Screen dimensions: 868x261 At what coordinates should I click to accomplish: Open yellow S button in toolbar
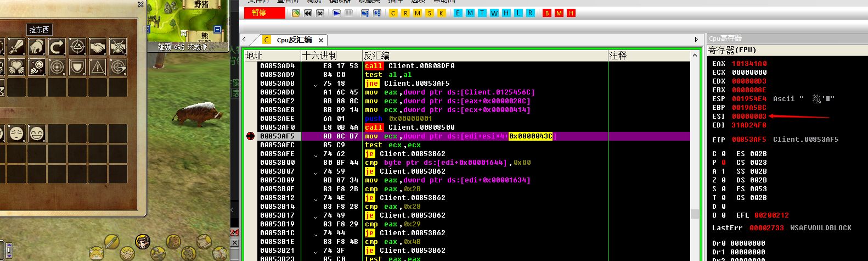coord(430,13)
